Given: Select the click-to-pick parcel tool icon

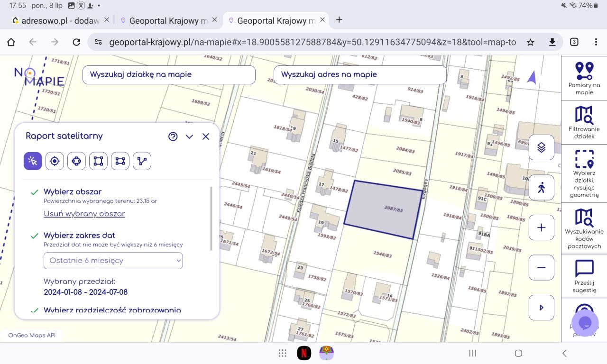Looking at the screenshot, I should coord(33,161).
